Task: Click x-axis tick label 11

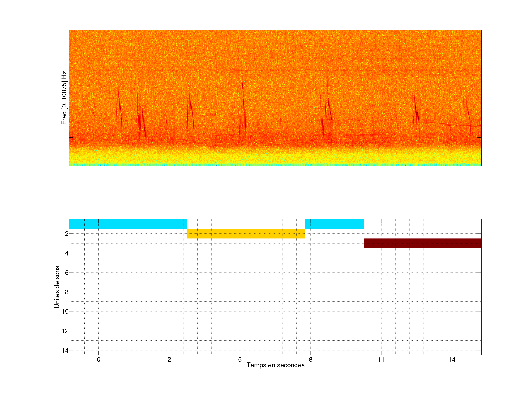Action: [381, 359]
